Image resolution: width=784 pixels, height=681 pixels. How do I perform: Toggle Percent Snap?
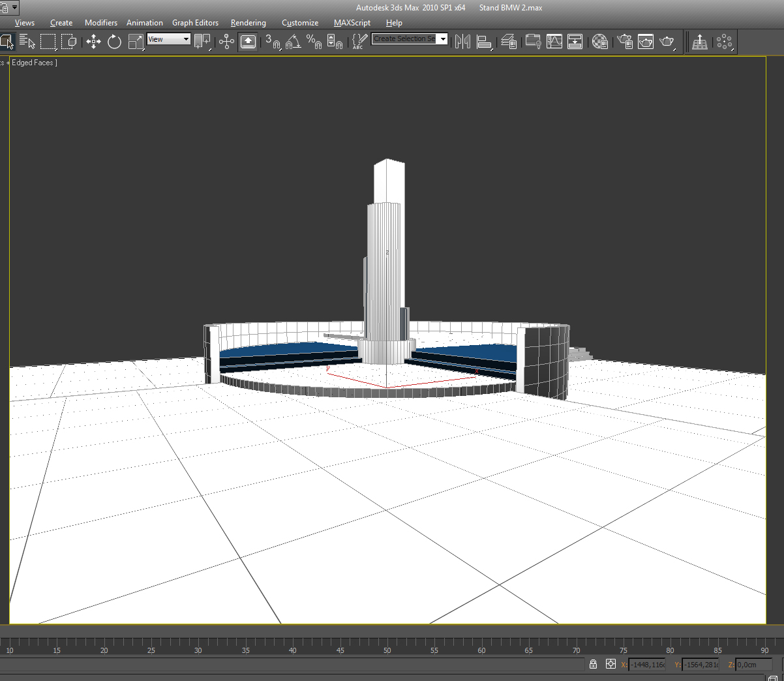(314, 42)
